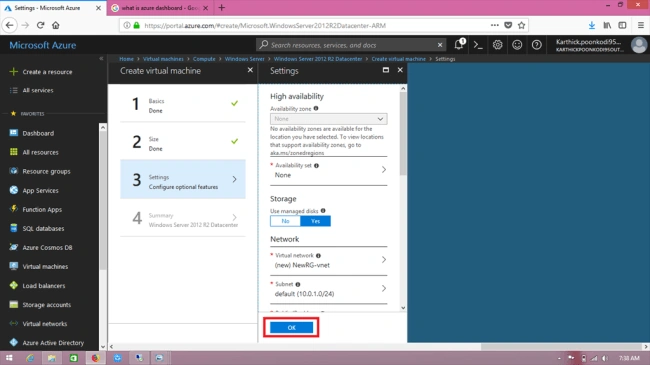Viewport: 650px width, 365px height.
Task: Go to Home in the breadcrumb
Action: [126, 59]
